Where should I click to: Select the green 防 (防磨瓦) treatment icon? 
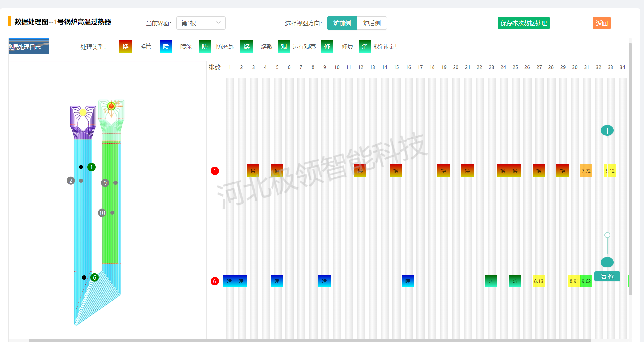pyautogui.click(x=205, y=47)
